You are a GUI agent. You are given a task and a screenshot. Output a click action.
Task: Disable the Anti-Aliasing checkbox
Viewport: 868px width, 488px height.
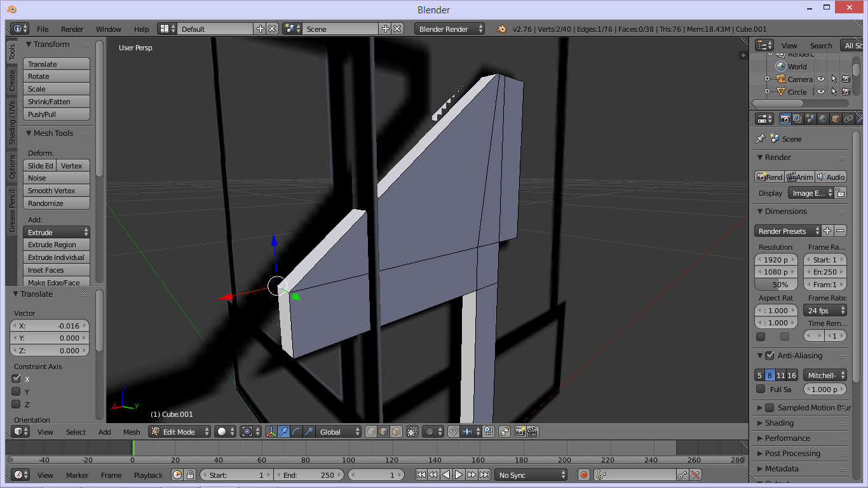770,356
